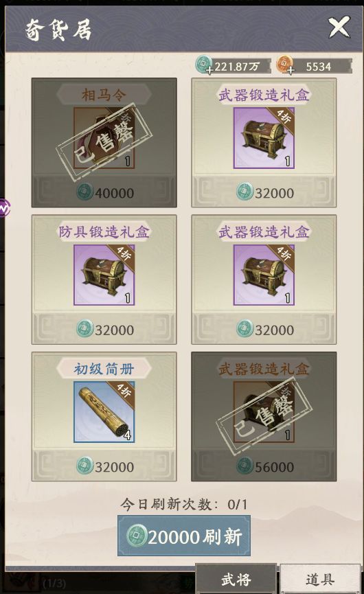Buy top-right weapon box for 32000
The image size is (364, 594).
pyautogui.click(x=264, y=192)
